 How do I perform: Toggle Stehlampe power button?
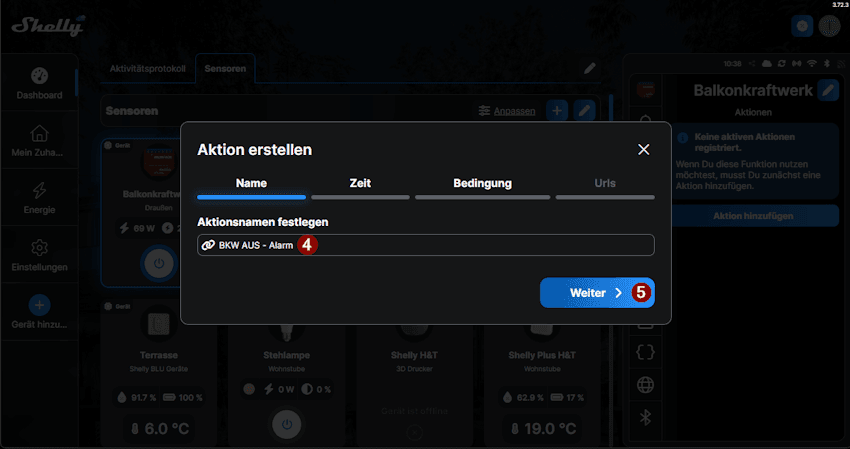click(x=287, y=424)
